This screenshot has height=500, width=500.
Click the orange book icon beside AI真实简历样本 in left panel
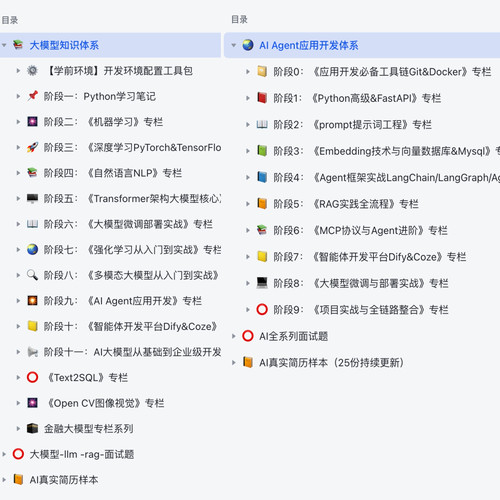point(18,479)
